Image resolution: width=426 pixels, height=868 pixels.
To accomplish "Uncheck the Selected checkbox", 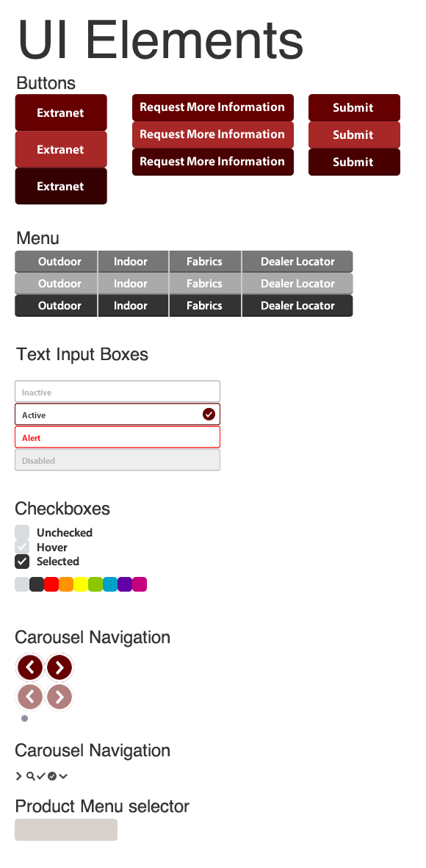I will 22,562.
